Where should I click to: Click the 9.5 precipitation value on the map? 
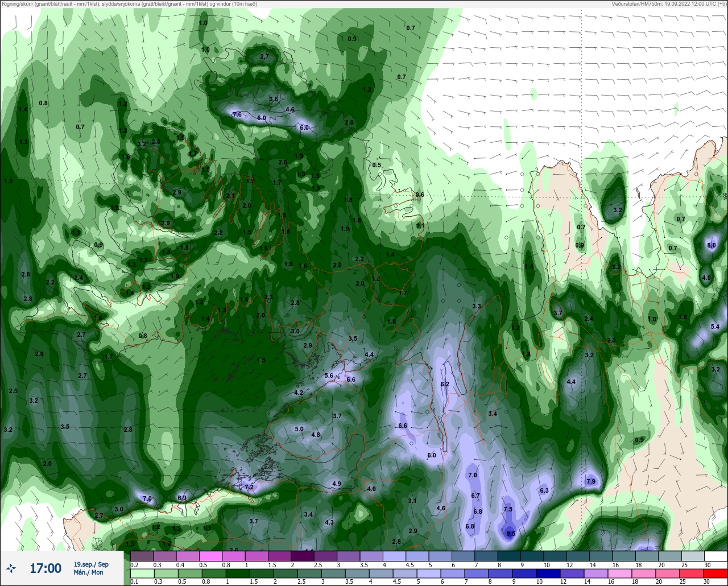tap(510, 534)
